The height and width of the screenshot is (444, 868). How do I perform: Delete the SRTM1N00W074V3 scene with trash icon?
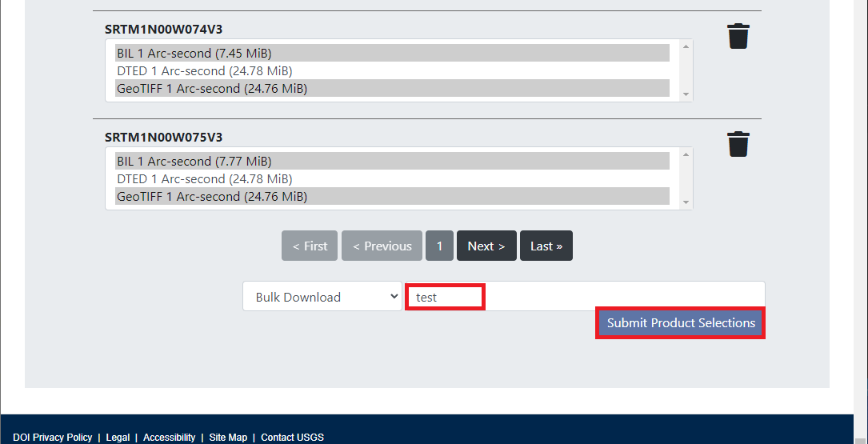pyautogui.click(x=738, y=36)
